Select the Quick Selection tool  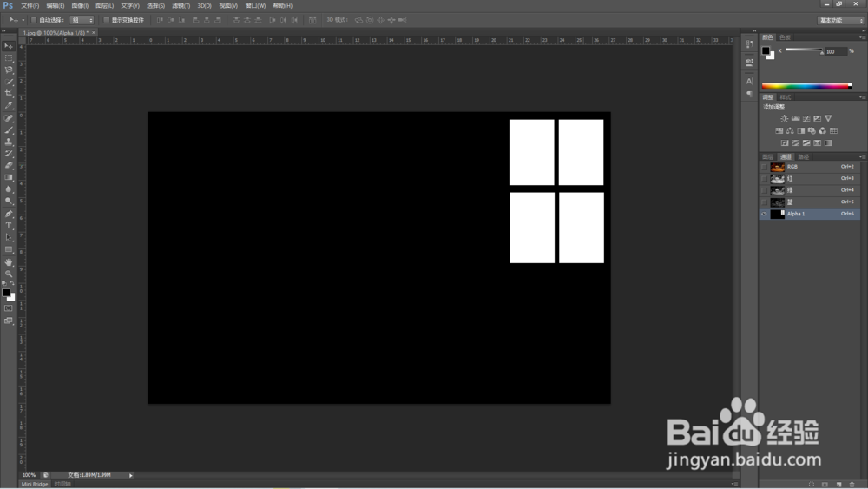pos(9,82)
